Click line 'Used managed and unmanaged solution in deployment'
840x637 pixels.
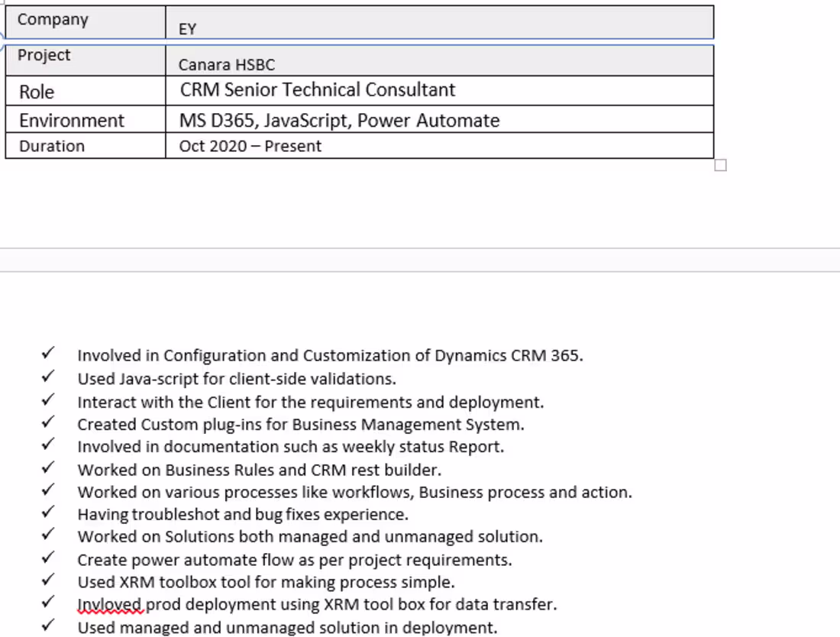[288, 627]
